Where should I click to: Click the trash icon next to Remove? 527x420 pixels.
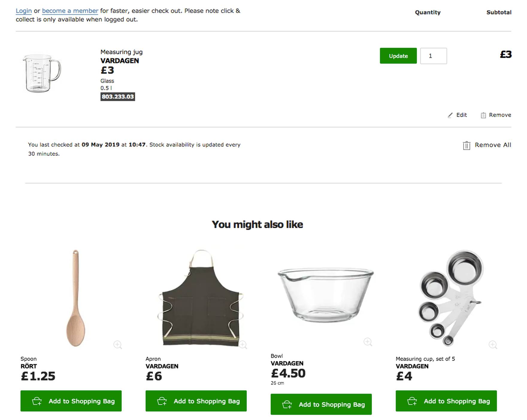[483, 115]
